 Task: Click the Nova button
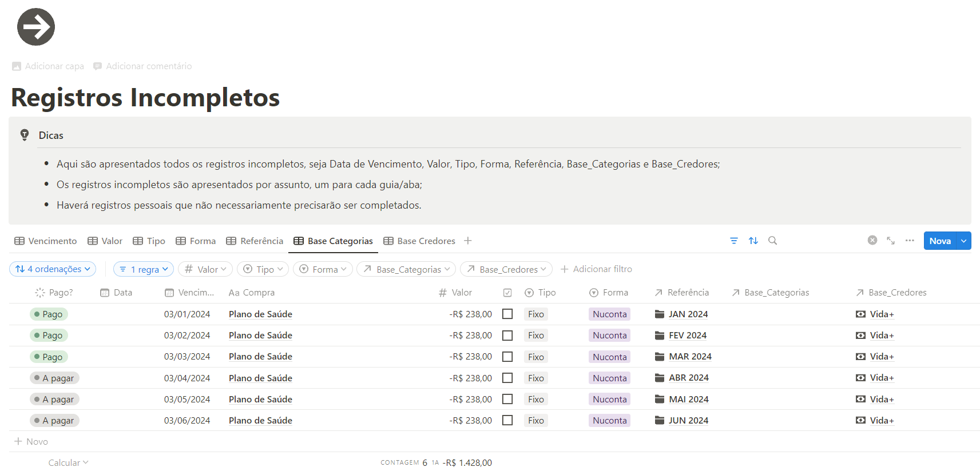[939, 241]
